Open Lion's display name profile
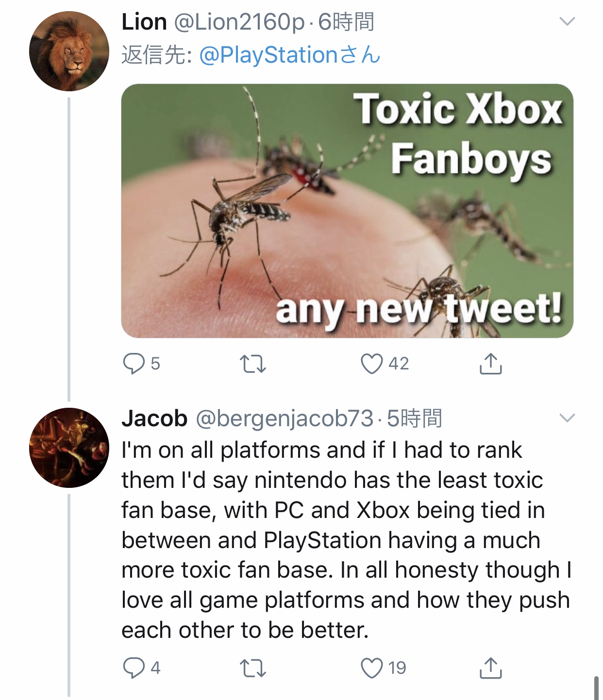The height and width of the screenshot is (700, 603). [144, 22]
